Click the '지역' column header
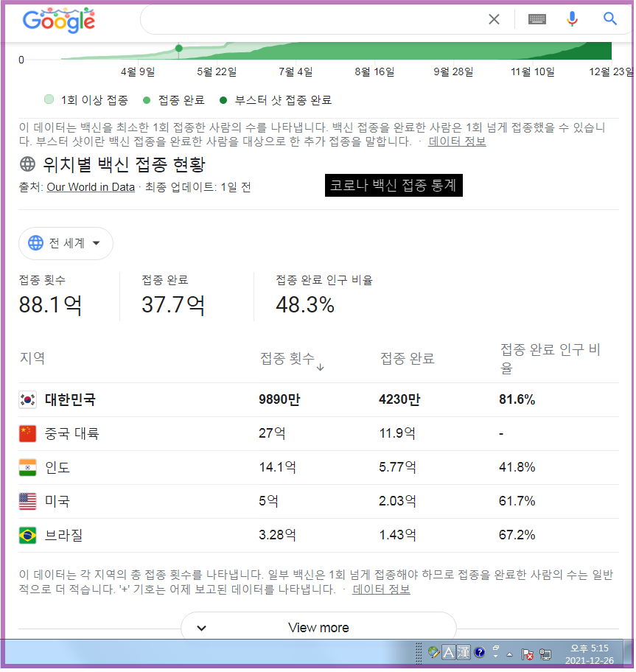 pos(32,359)
